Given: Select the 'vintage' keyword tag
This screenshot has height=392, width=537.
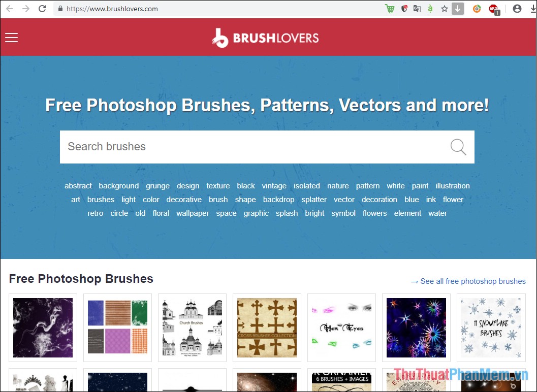Looking at the screenshot, I should click(274, 186).
